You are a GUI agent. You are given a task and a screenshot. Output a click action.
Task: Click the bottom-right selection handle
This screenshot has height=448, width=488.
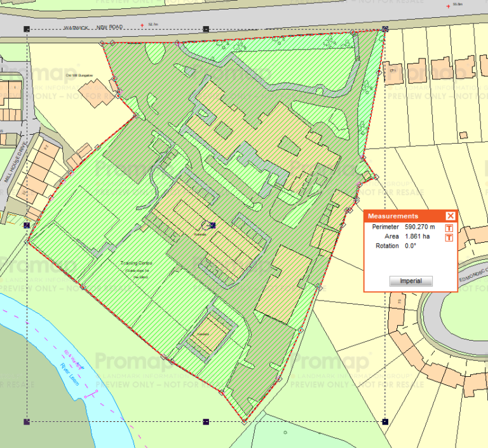pyautogui.click(x=386, y=421)
